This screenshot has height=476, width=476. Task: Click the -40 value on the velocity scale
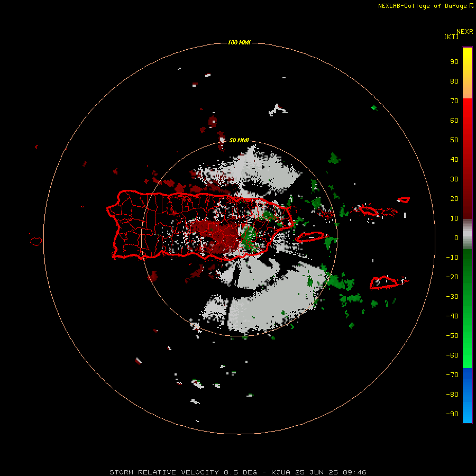point(452,316)
